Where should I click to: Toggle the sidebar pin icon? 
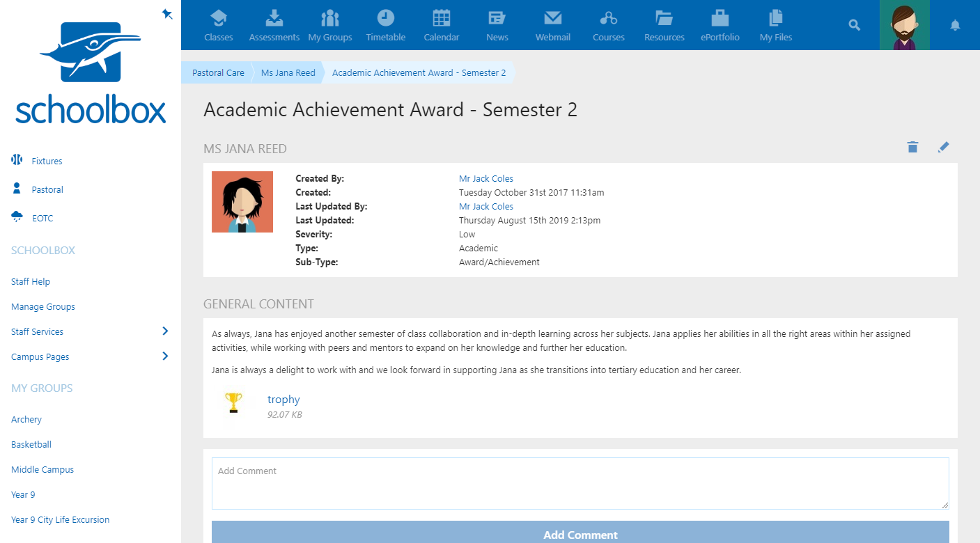click(167, 14)
